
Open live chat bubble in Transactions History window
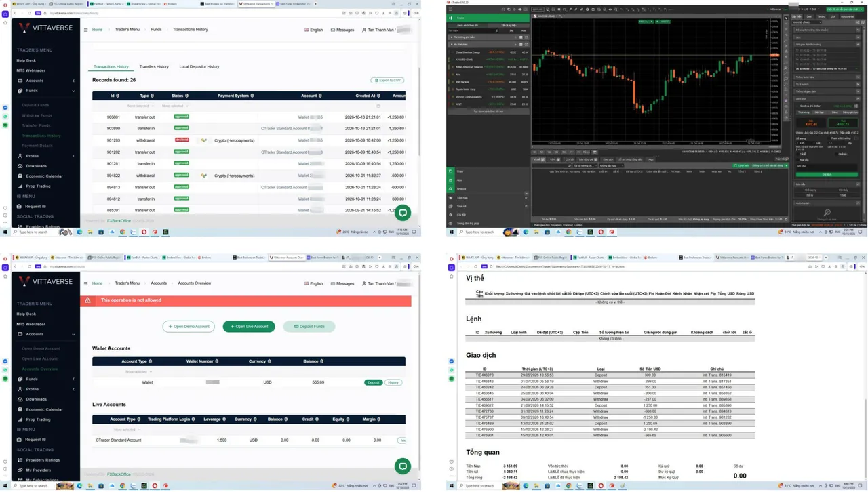coord(403,213)
